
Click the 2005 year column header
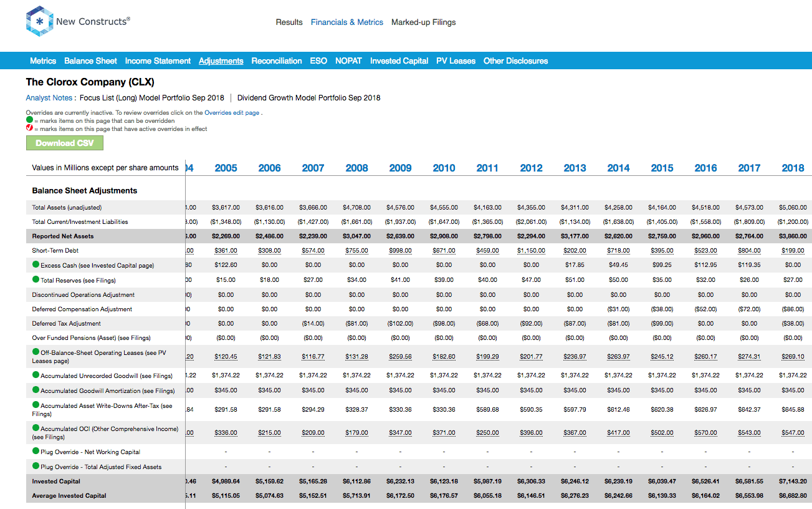click(226, 168)
